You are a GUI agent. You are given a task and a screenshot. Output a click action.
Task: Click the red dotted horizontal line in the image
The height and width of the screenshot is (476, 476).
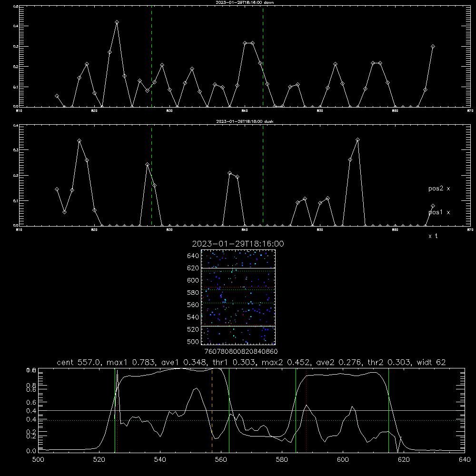tap(238, 287)
